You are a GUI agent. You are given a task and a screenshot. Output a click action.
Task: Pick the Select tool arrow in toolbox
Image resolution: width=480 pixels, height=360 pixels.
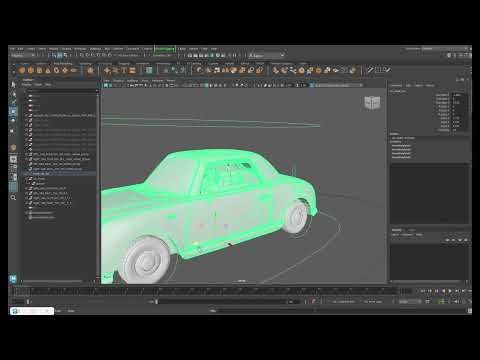click(13, 85)
